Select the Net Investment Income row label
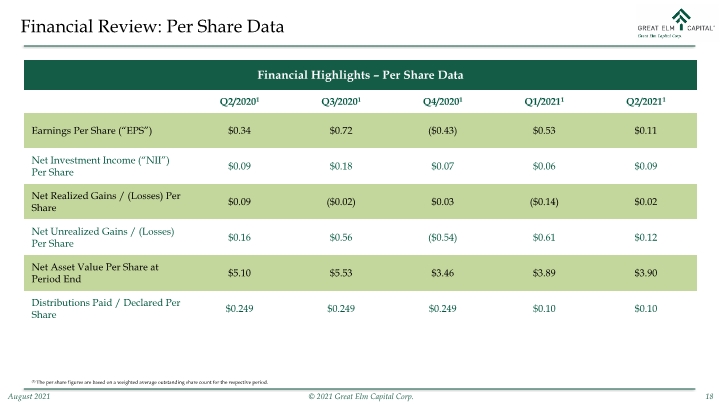Image resolution: width=720 pixels, height=405 pixels. pos(100,166)
